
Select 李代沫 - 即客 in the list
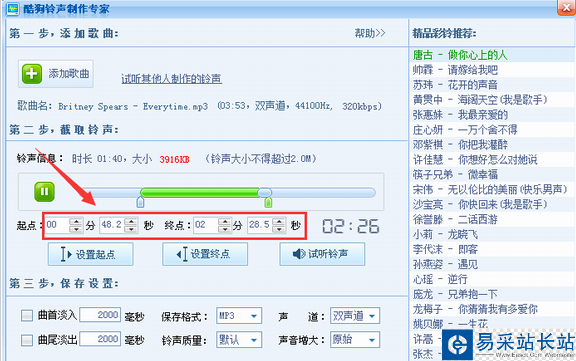pyautogui.click(x=492, y=249)
